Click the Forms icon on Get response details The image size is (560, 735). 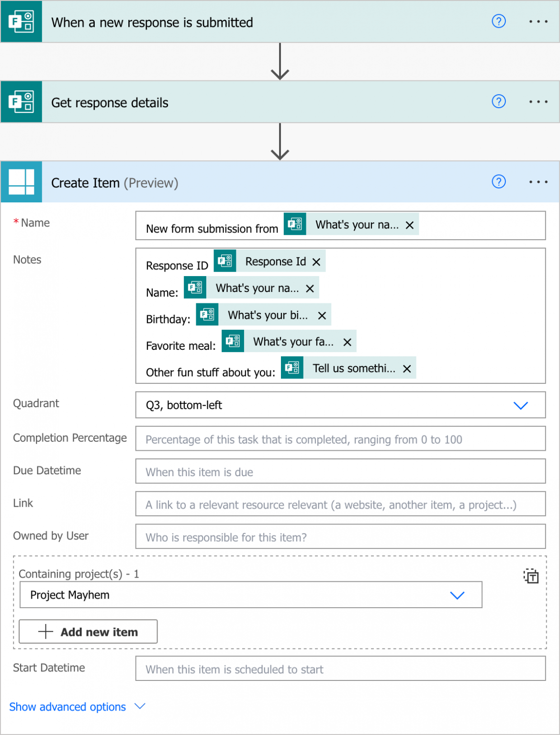click(22, 102)
